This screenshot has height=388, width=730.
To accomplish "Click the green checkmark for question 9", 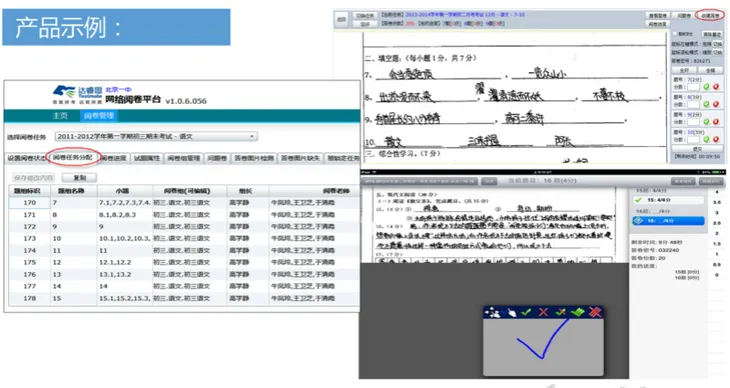I will 706,122.
